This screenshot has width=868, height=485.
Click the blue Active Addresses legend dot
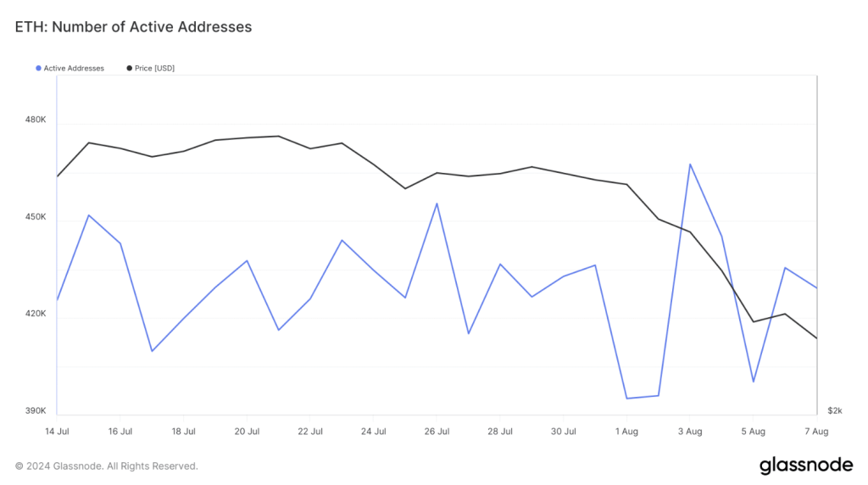point(38,68)
